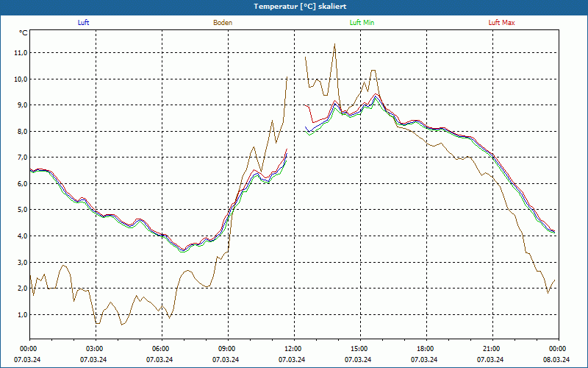
Task: Click the '4,0' y-axis value
Action: (22, 236)
